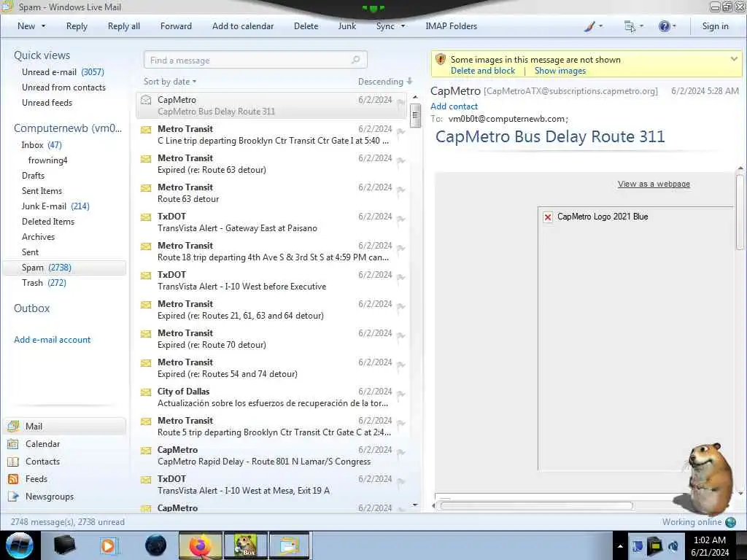Flag the CapMetro Rapid Delay Route 801 message
The image size is (747, 560).
[x=401, y=453]
